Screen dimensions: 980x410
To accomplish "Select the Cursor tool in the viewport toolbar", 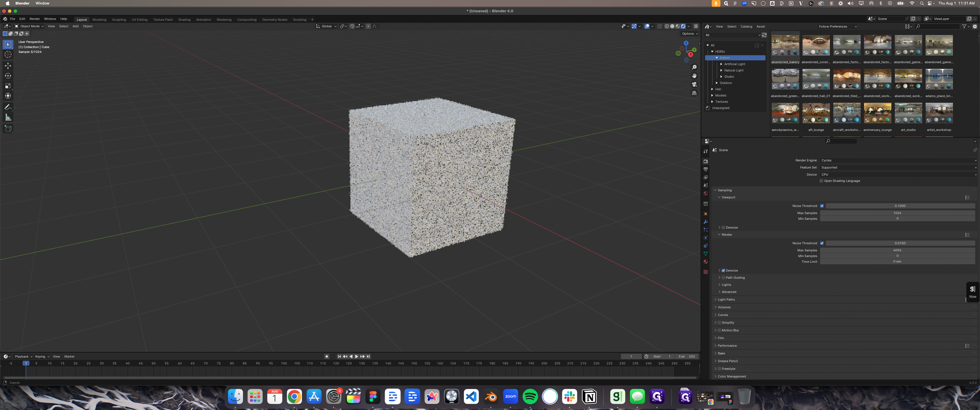I will (8, 54).
